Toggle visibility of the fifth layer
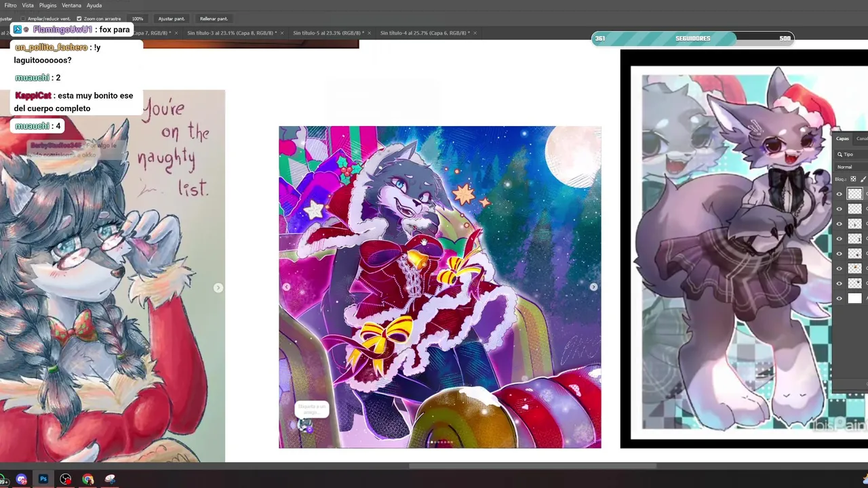Screen dimensions: 868x488 (x=840, y=253)
